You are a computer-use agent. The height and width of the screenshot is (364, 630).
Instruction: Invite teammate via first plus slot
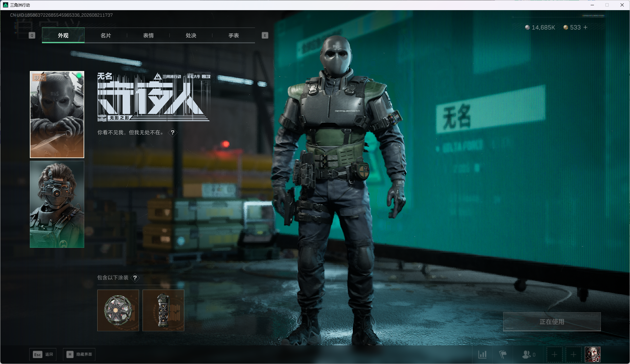pos(554,355)
